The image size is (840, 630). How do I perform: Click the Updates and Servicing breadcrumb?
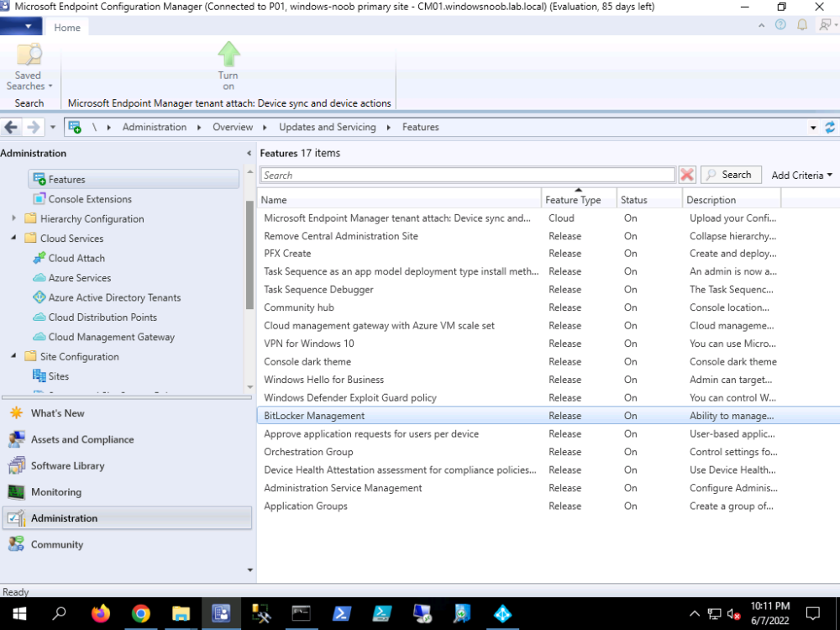click(328, 127)
